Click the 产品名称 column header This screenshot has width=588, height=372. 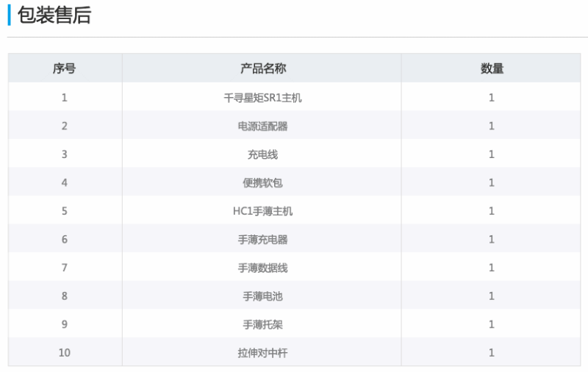[x=262, y=68]
